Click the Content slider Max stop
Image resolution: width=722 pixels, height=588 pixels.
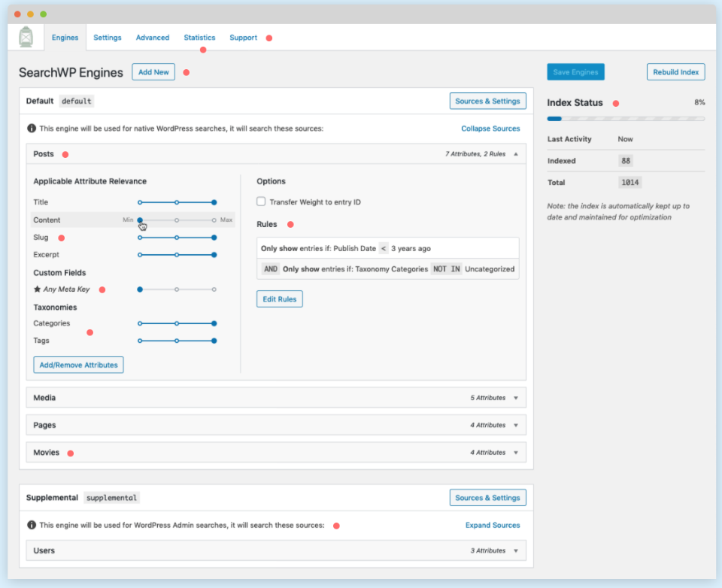[x=214, y=220]
